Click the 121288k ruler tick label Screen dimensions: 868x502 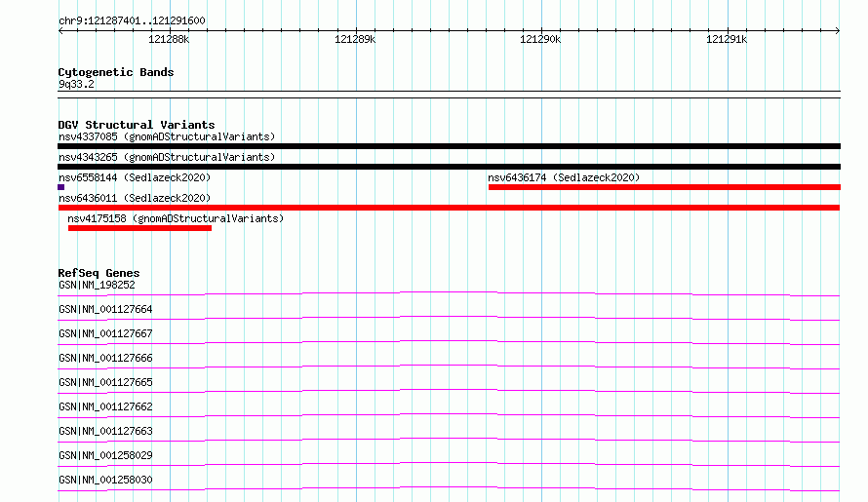pos(169,39)
